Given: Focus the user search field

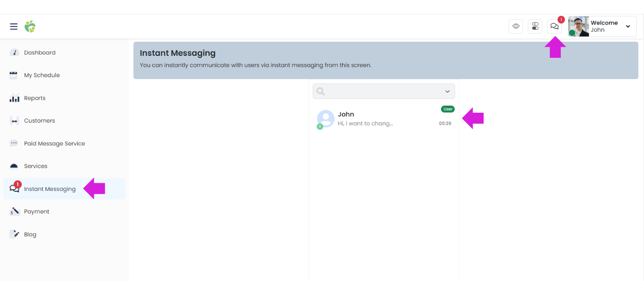Looking at the screenshot, I should (x=384, y=91).
